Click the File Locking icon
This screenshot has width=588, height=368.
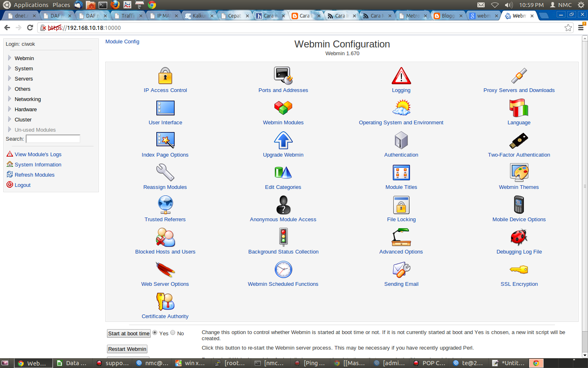point(401,205)
